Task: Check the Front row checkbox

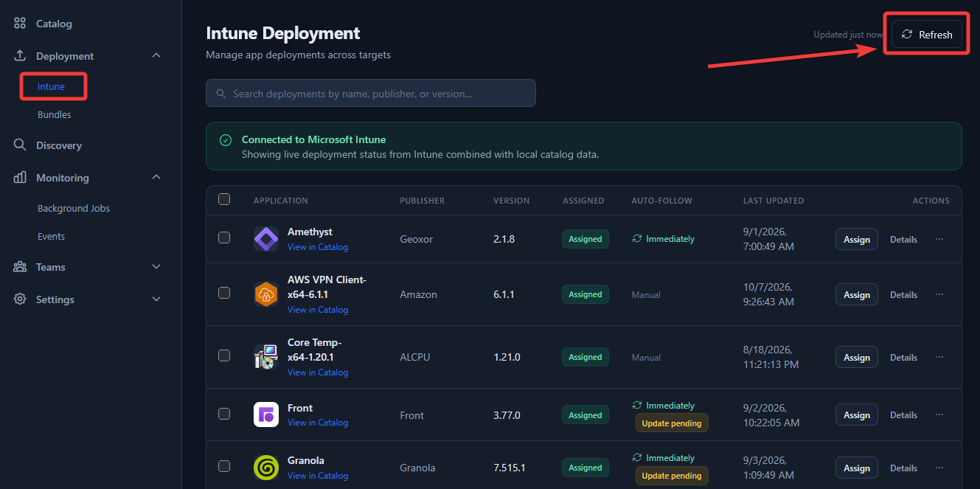Action: [x=224, y=414]
